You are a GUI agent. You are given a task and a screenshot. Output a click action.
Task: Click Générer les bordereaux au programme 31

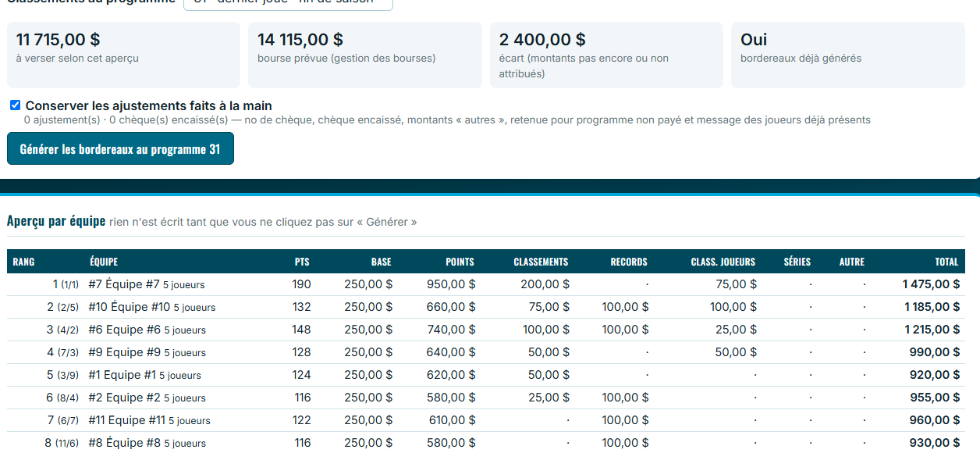(x=120, y=149)
